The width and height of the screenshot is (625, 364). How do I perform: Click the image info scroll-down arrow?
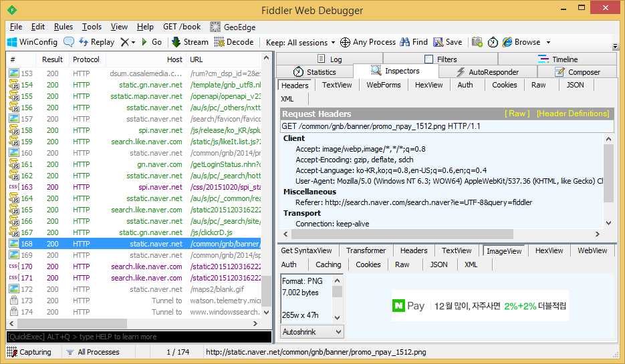tap(337, 317)
